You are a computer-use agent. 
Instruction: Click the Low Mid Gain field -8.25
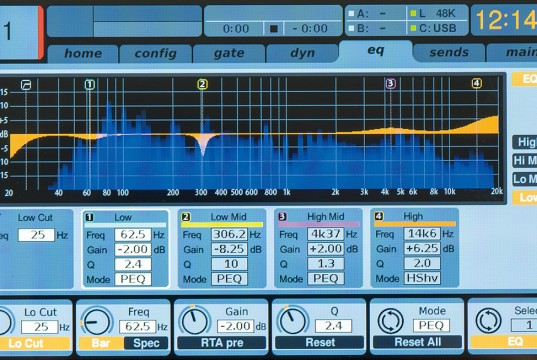[229, 249]
